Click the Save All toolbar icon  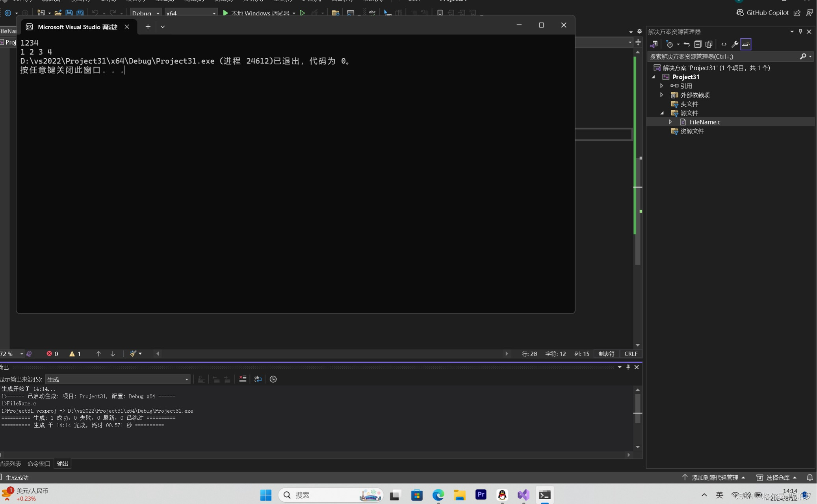[80, 13]
